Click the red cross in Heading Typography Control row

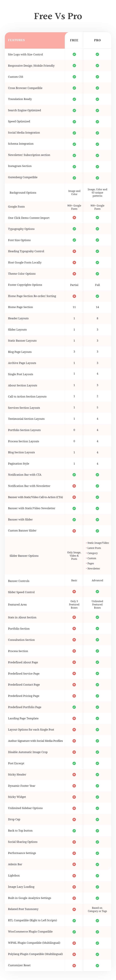point(74,251)
